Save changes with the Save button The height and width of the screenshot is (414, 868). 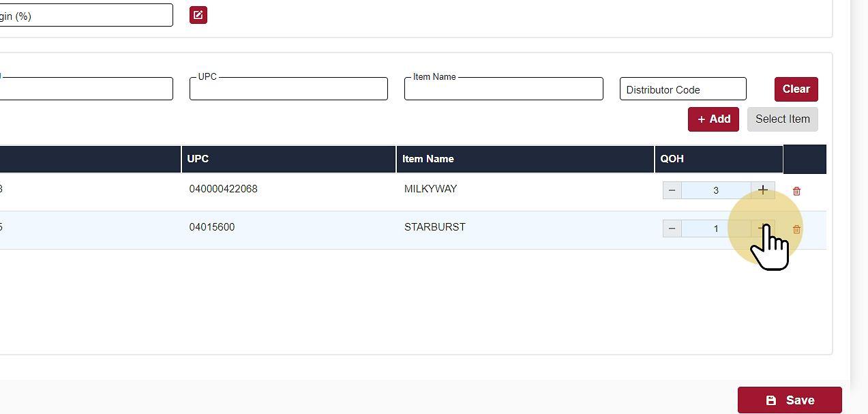coord(789,400)
